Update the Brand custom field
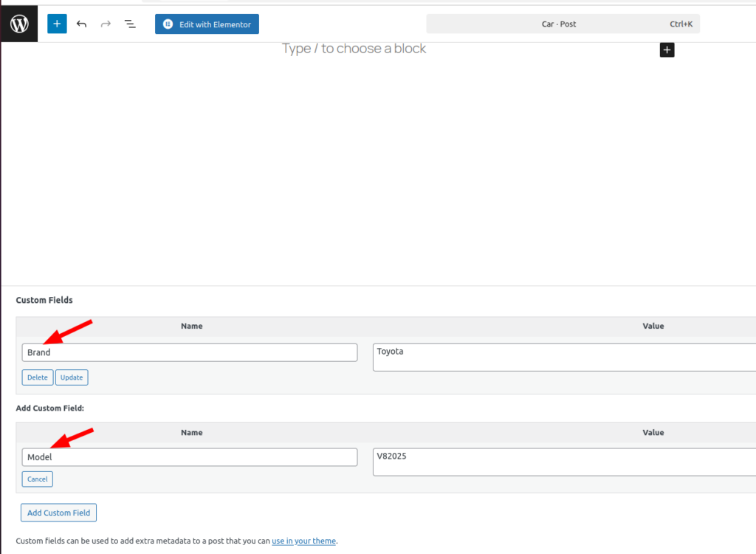 click(x=72, y=377)
